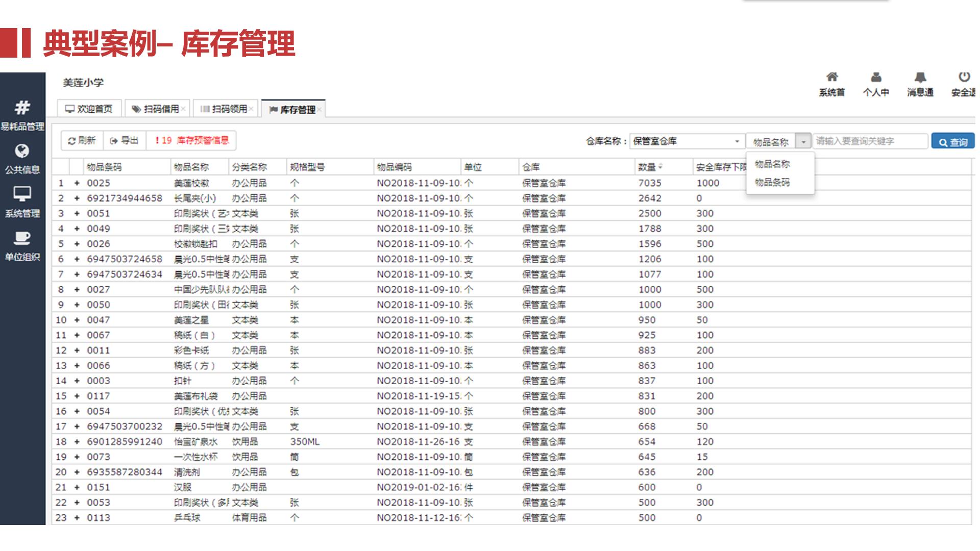Open 消息通 bell icon
Image resolution: width=980 pixels, height=551 pixels.
(x=920, y=77)
